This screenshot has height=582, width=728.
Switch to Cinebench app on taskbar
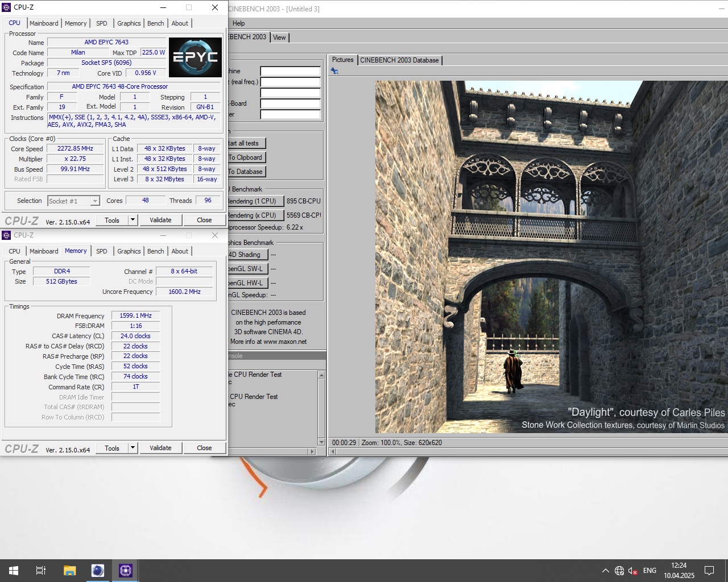tap(97, 571)
